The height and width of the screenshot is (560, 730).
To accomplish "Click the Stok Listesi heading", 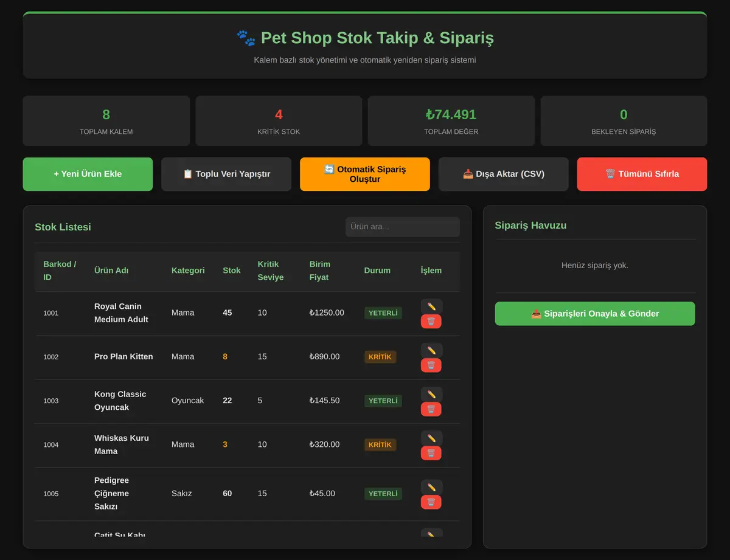I will tap(63, 227).
